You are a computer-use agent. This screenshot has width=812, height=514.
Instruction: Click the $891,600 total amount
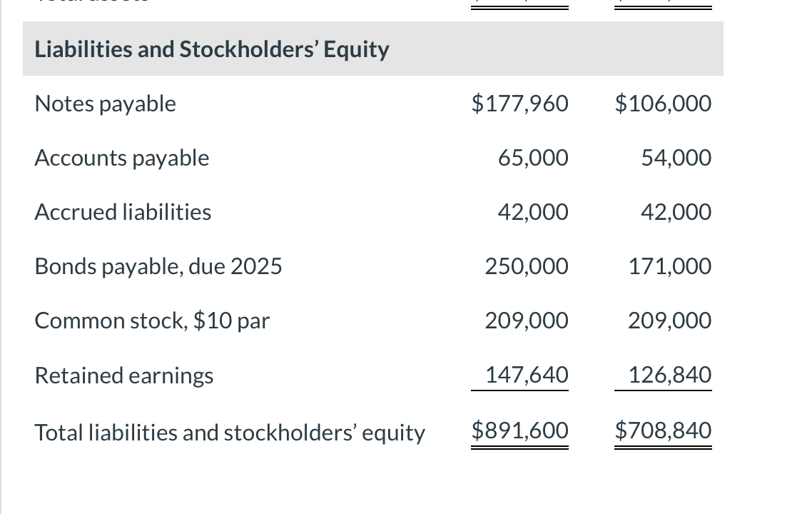[x=520, y=430]
